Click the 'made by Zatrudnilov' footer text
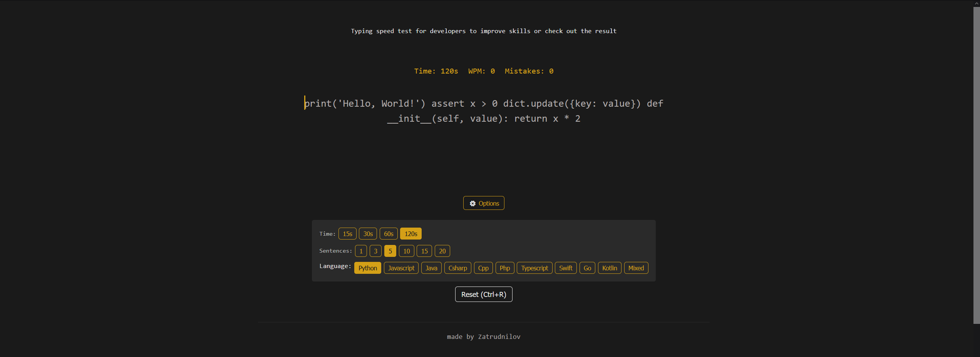The width and height of the screenshot is (980, 357). point(484,337)
